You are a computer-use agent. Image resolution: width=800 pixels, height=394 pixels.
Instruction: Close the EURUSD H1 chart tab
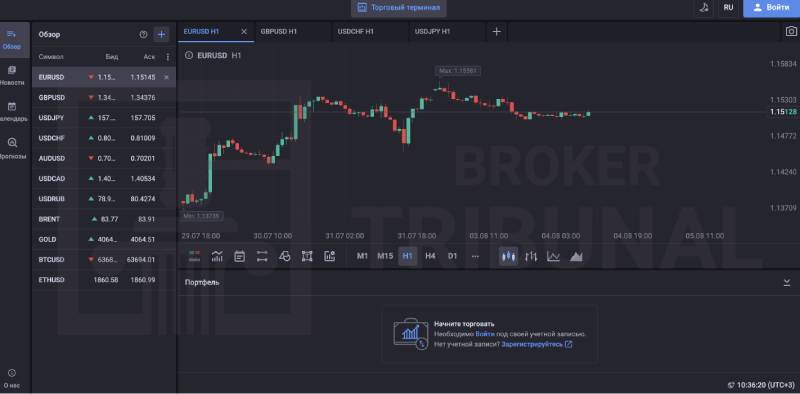[x=244, y=32]
